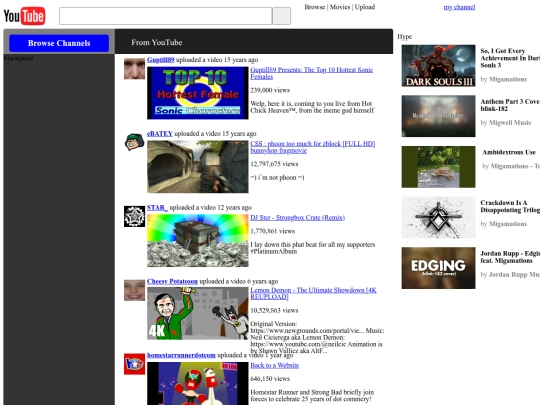This screenshot has height=405, width=540.
Task: Play the Back to a Website thumbnail
Action: coord(198,383)
